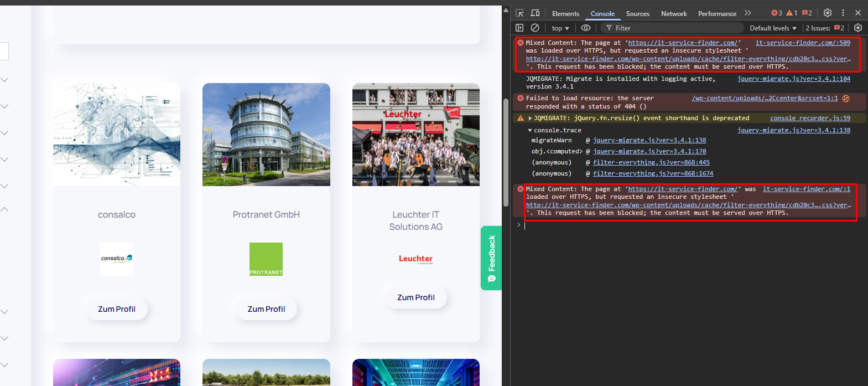868x386 pixels.
Task: Click the green Protranet logo
Action: tap(266, 259)
